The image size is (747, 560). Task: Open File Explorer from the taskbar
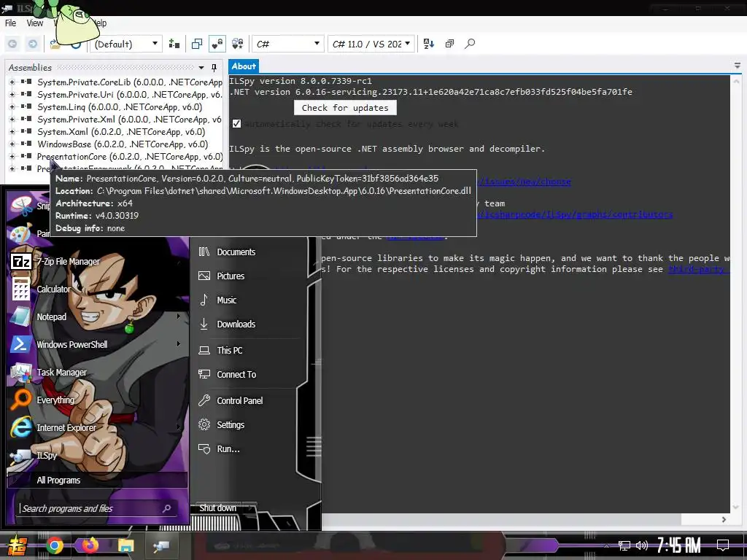(x=125, y=545)
